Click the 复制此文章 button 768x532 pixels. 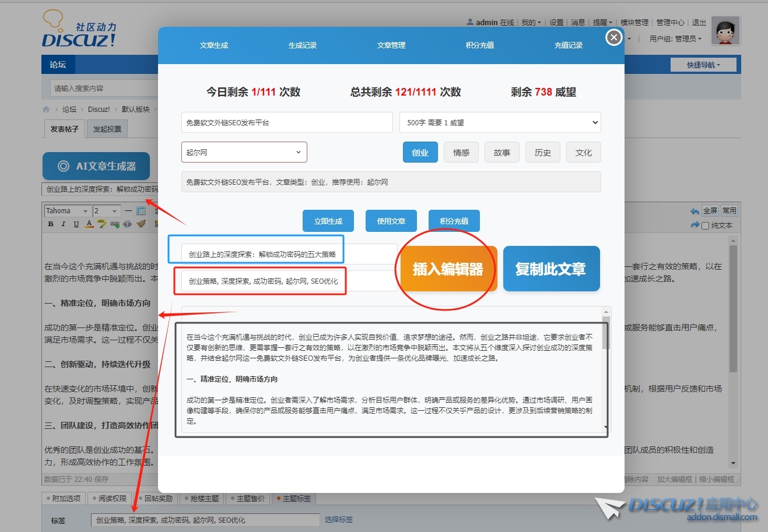(x=550, y=269)
